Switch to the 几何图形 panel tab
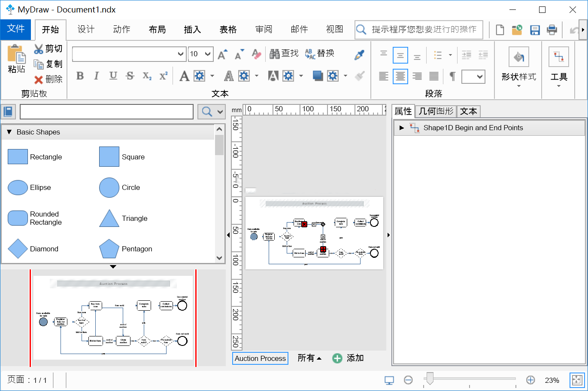 pyautogui.click(x=436, y=111)
